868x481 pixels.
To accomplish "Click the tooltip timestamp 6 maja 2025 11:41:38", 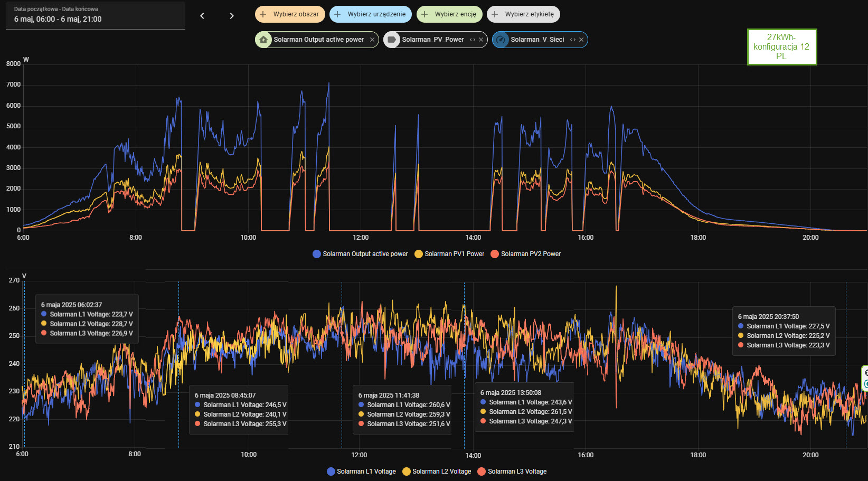I will [389, 395].
